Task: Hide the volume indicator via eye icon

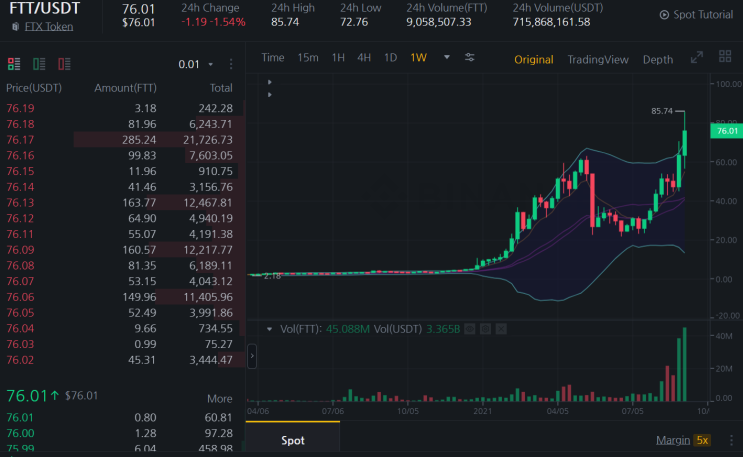Action: tap(470, 329)
